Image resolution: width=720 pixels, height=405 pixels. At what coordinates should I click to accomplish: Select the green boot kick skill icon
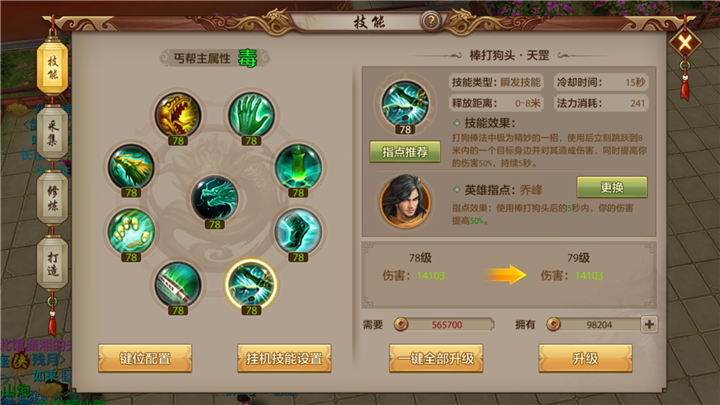tap(298, 231)
